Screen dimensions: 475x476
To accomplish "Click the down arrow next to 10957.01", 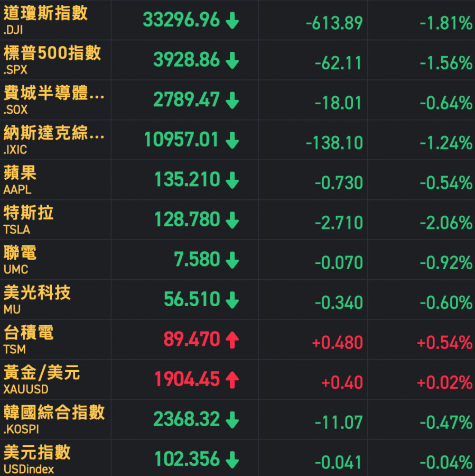I will [232, 141].
